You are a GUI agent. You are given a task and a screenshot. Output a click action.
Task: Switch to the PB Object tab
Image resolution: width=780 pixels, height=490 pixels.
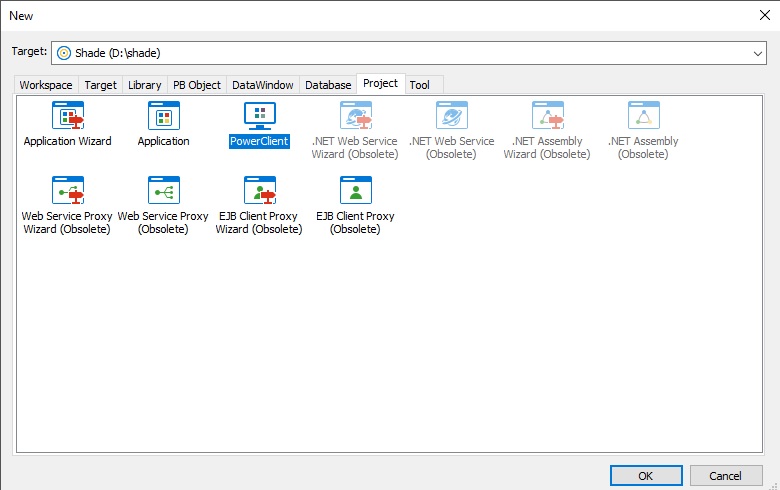click(196, 85)
